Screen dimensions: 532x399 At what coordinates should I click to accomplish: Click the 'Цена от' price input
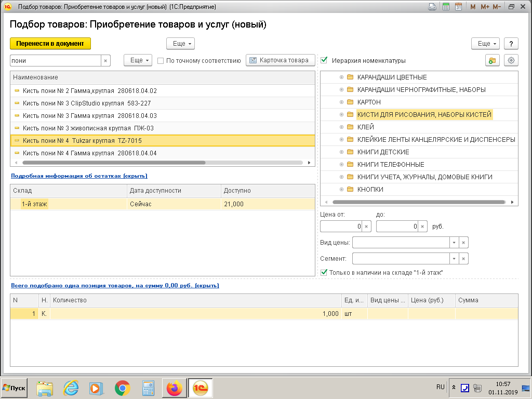pyautogui.click(x=341, y=227)
